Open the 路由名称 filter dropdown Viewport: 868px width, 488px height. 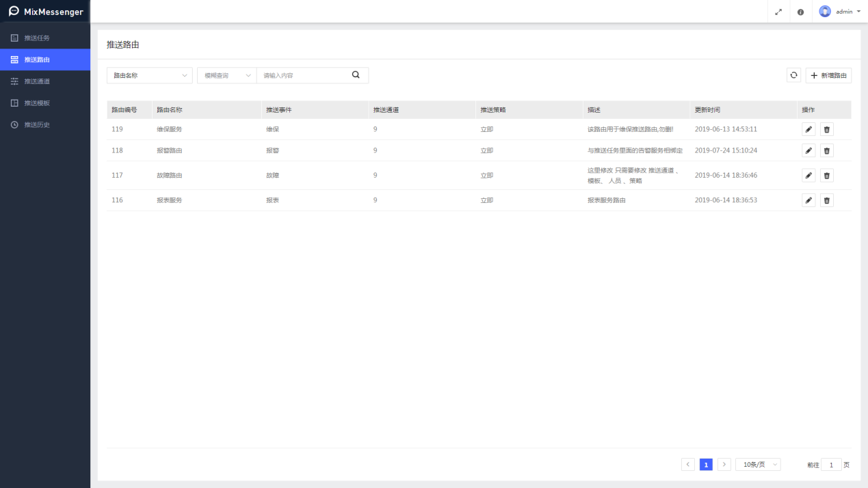click(x=149, y=75)
